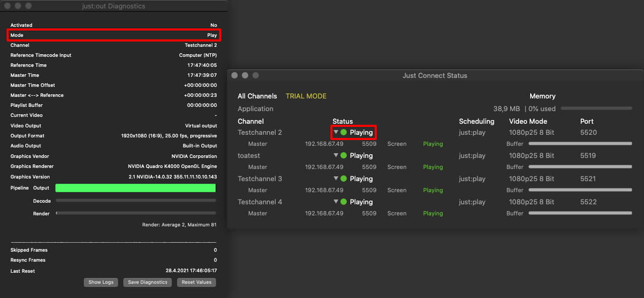Select Testchannel 4 channel name
Viewport: 644px width, 298px height.
[260, 202]
